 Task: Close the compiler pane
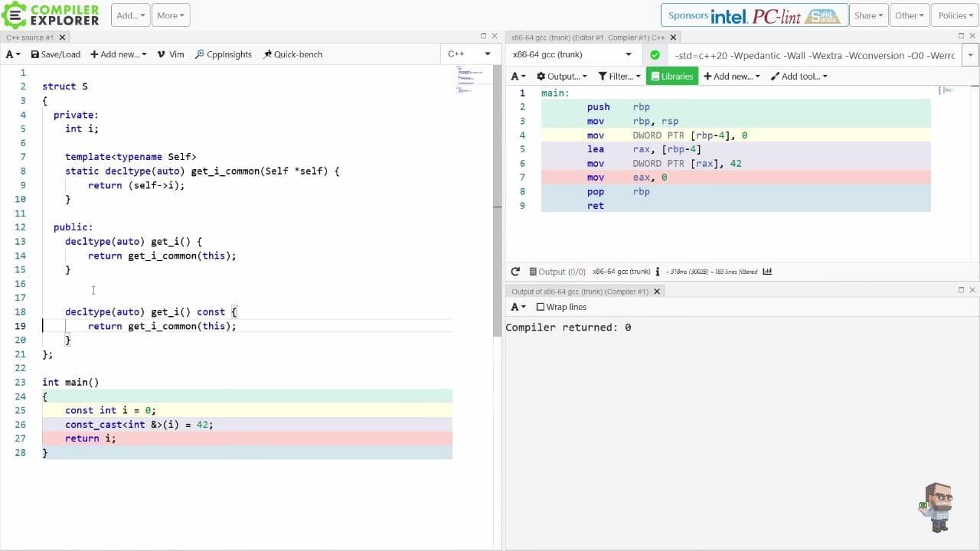[x=973, y=36]
